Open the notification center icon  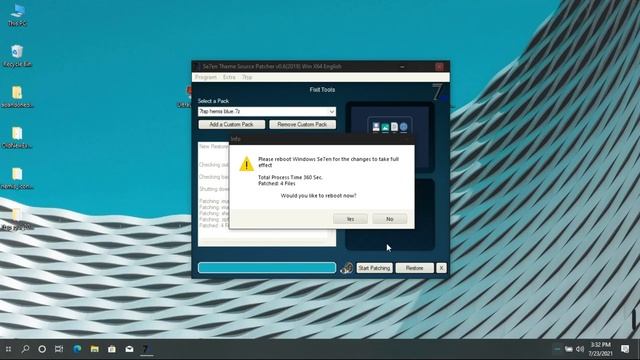[x=625, y=349]
